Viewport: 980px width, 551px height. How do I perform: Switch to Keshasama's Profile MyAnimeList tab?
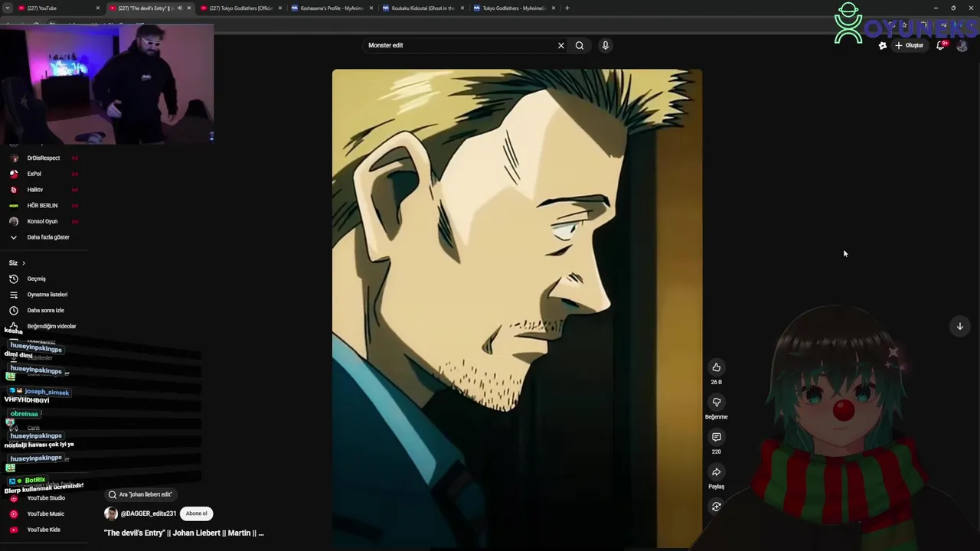[331, 8]
